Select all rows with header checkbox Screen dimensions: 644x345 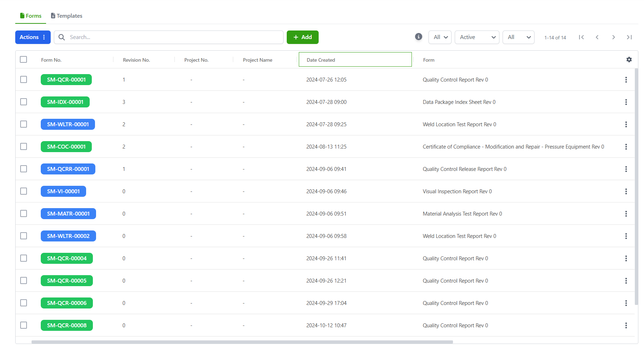point(24,59)
